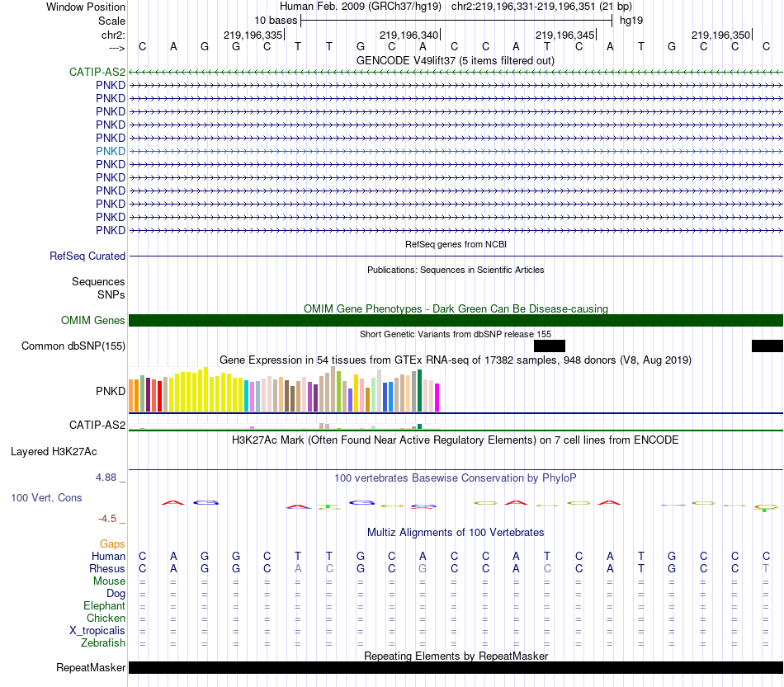Open the 100 Vert. Cons track label
784x687 pixels.
[46, 497]
